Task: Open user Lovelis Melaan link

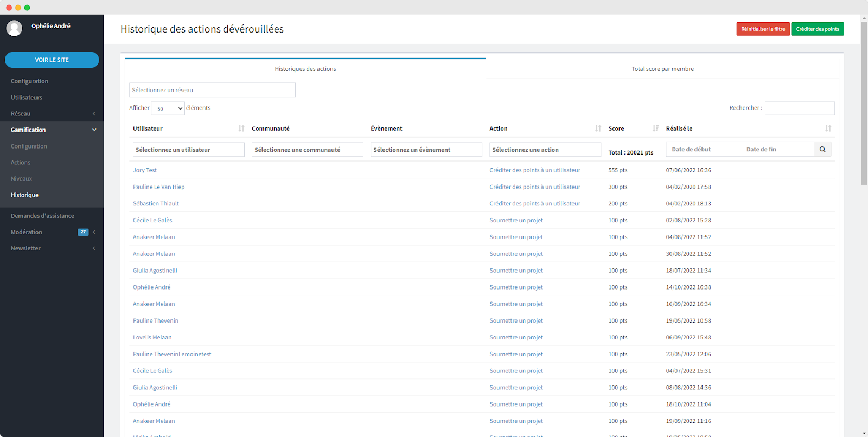Action: click(152, 337)
